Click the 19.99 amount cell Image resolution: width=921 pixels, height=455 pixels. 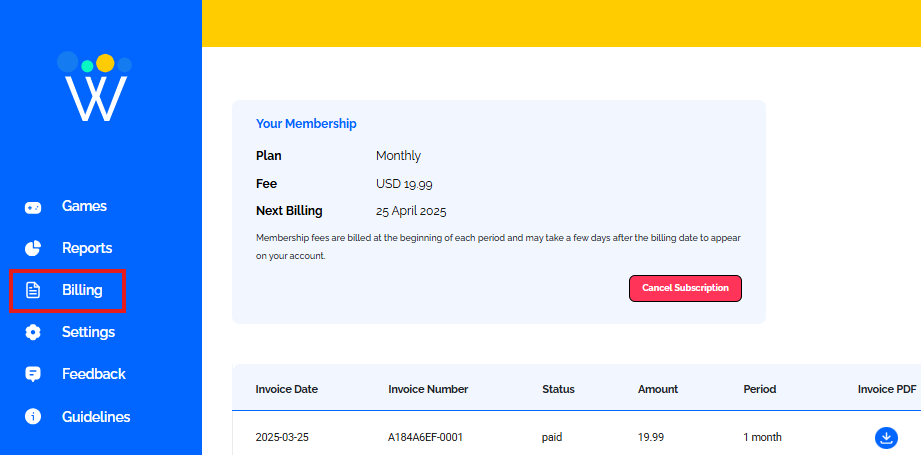pyautogui.click(x=651, y=437)
